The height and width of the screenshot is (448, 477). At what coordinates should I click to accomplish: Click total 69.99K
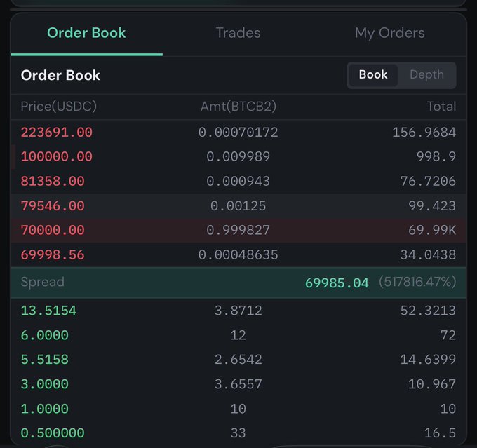[432, 230]
